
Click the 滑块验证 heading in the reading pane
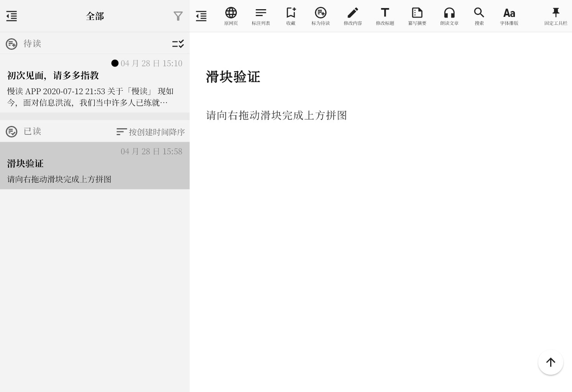[x=233, y=77]
